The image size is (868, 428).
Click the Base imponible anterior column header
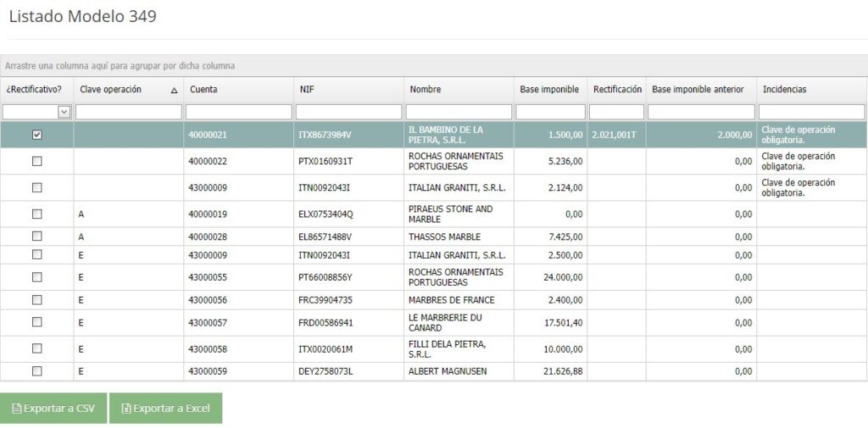pyautogui.click(x=698, y=90)
